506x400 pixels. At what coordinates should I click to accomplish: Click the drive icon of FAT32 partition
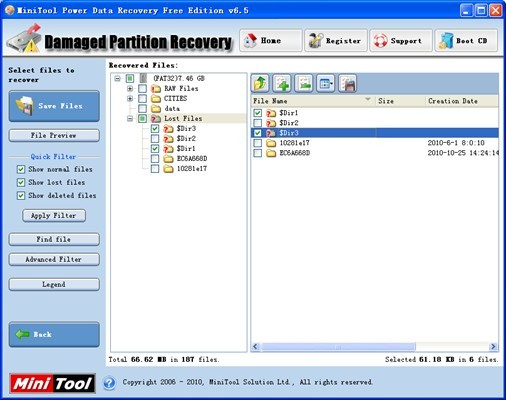pyautogui.click(x=143, y=78)
